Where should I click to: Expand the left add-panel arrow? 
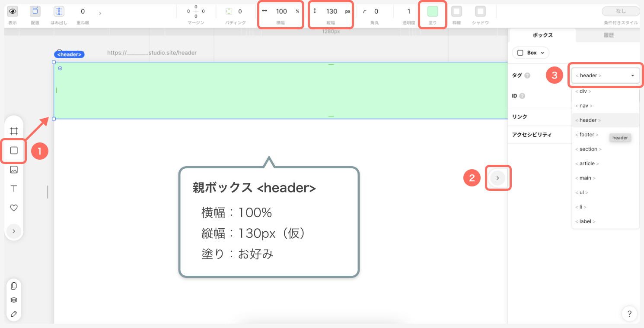coord(14,231)
